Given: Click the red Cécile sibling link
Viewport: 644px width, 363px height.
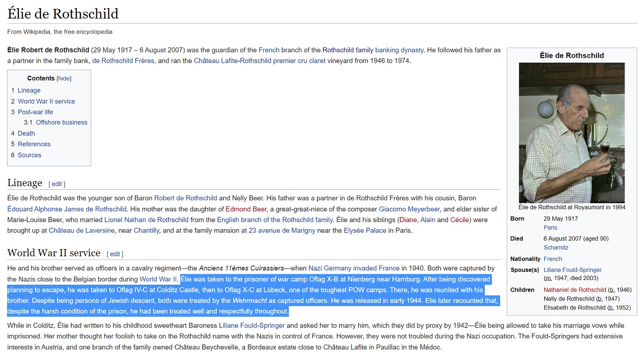Looking at the screenshot, I should tap(460, 220).
